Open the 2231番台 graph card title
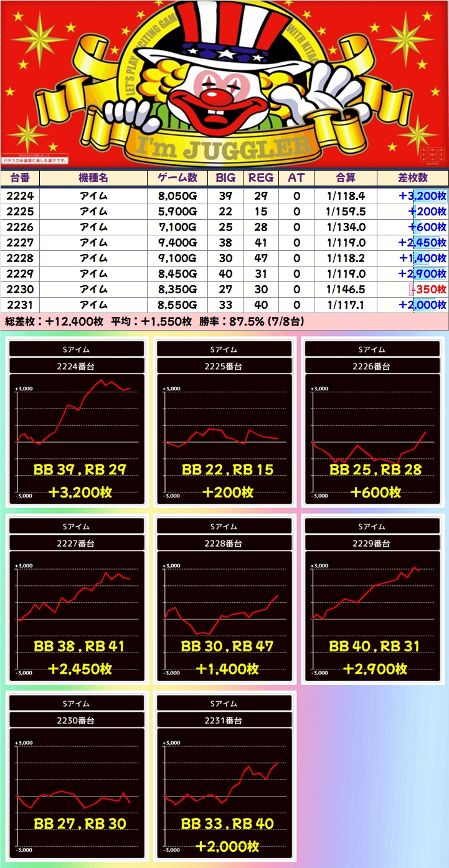This screenshot has height=868, width=449. point(224,720)
